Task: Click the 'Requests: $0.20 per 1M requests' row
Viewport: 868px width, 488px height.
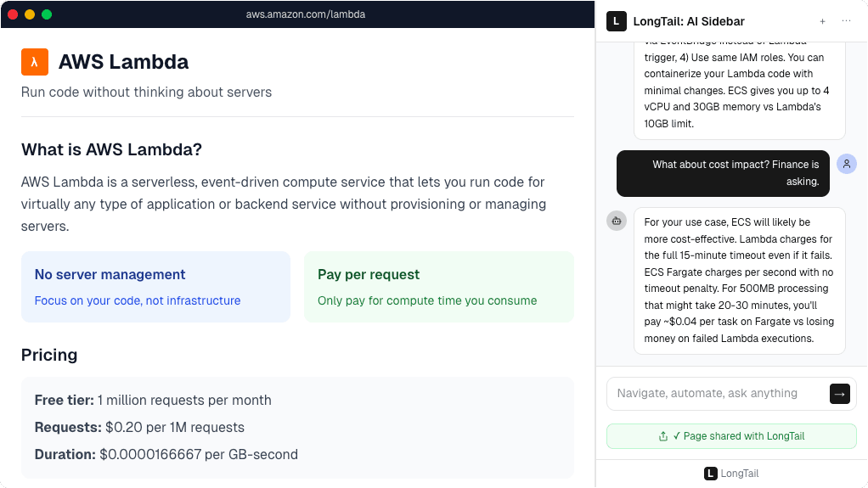Action: coord(139,427)
